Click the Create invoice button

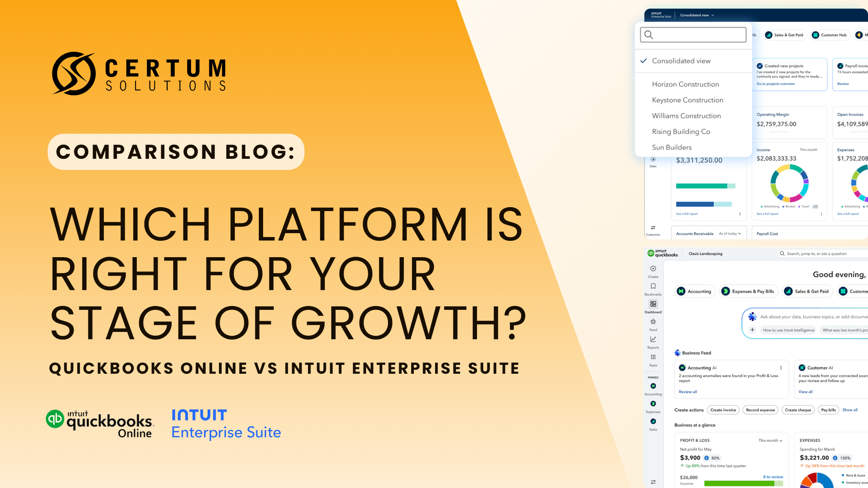723,410
